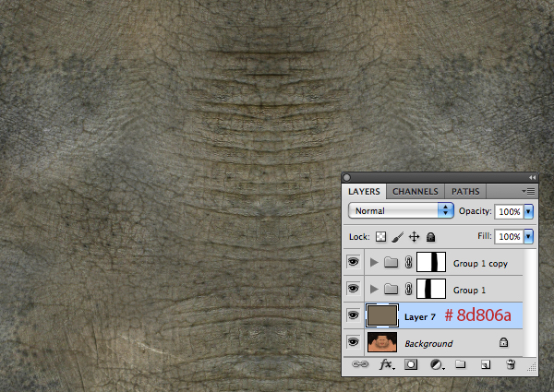Switch to the Paths tab
The height and width of the screenshot is (392, 554).
click(x=465, y=191)
